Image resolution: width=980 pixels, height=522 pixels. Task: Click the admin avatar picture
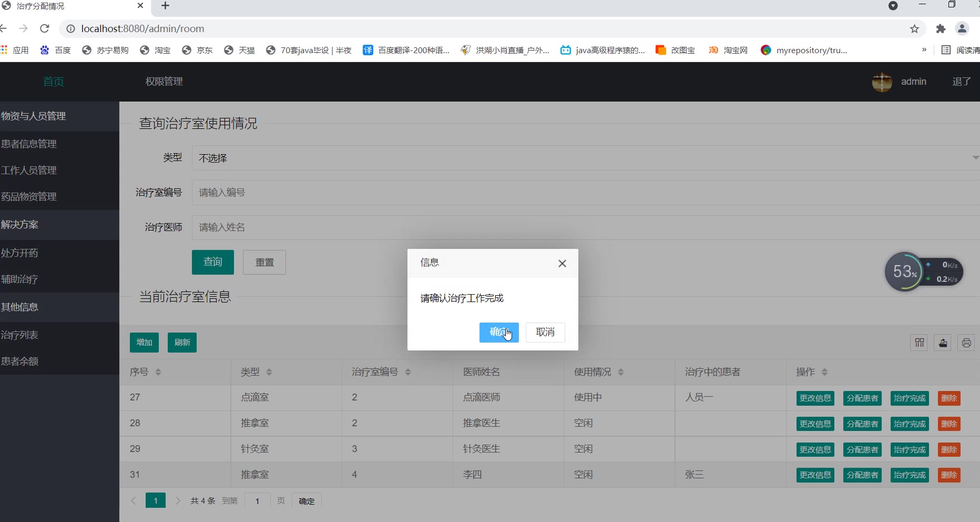point(882,82)
